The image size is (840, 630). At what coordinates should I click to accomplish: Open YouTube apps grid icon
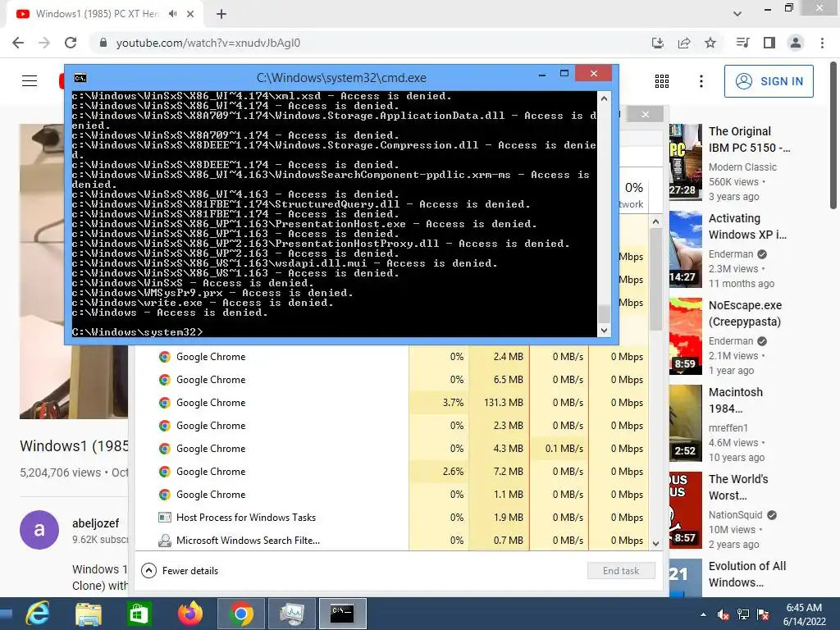tap(662, 81)
